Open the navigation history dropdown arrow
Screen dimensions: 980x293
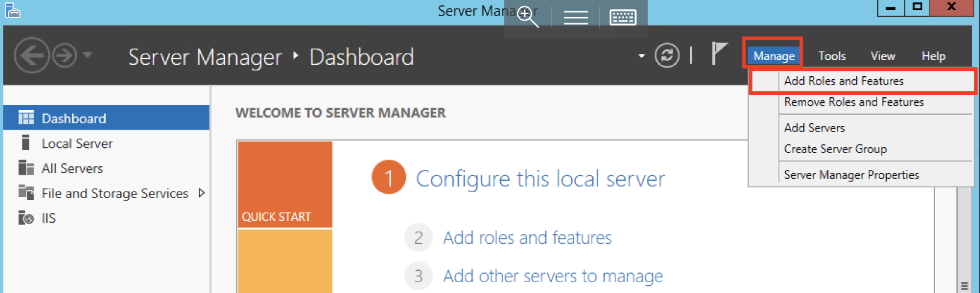[88, 55]
